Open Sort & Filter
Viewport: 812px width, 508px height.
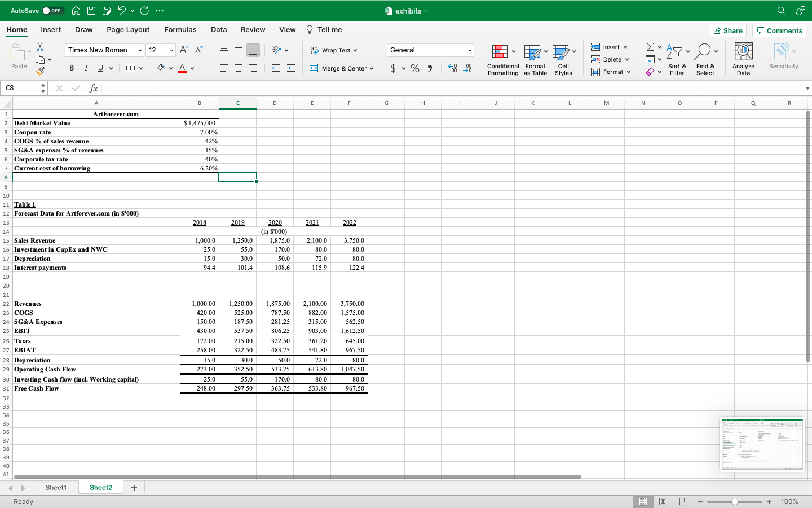677,60
